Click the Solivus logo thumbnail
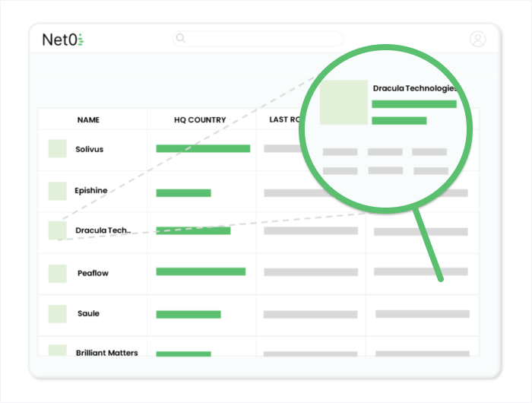 click(57, 148)
